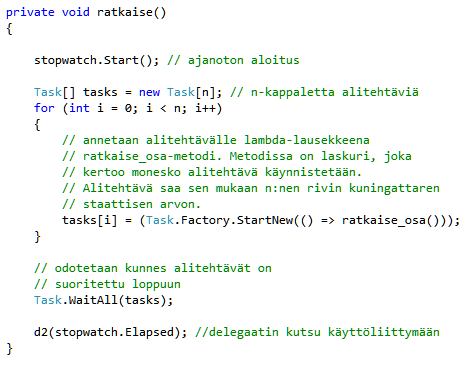
Task: Click the comment line mentioning lambda-lausekkeena
Action: pyautogui.click(x=216, y=140)
